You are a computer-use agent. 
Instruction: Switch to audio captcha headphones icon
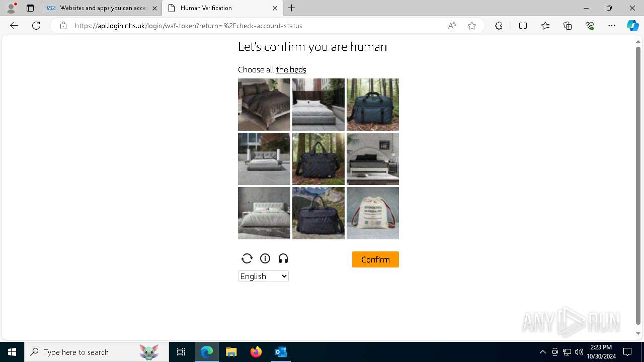pyautogui.click(x=283, y=258)
